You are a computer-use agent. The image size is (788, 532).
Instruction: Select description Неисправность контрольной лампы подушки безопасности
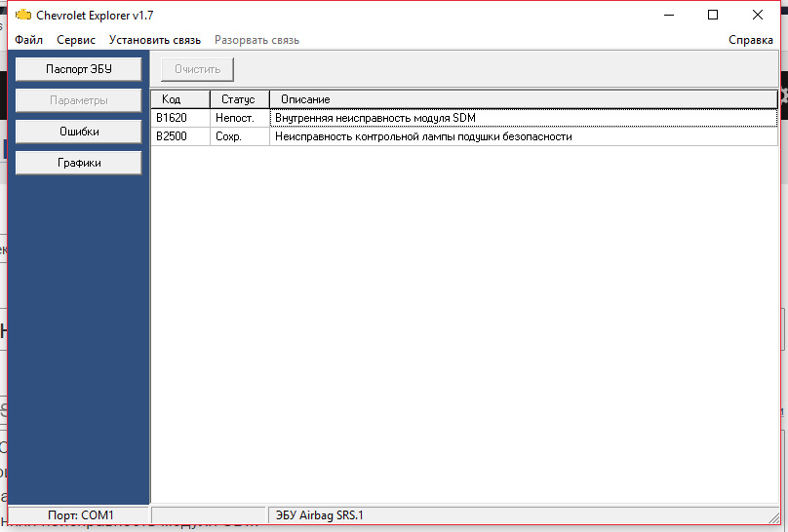[524, 136]
